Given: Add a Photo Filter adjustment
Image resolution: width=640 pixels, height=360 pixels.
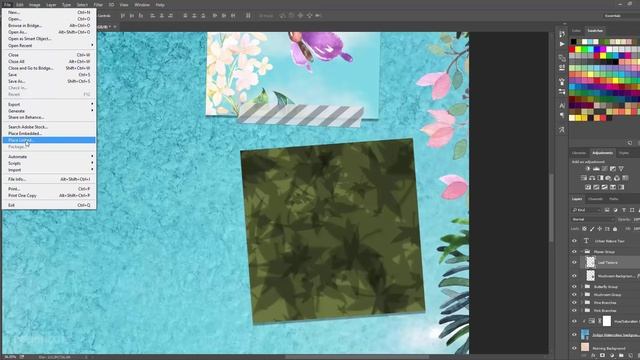Looking at the screenshot, I should click(609, 178).
